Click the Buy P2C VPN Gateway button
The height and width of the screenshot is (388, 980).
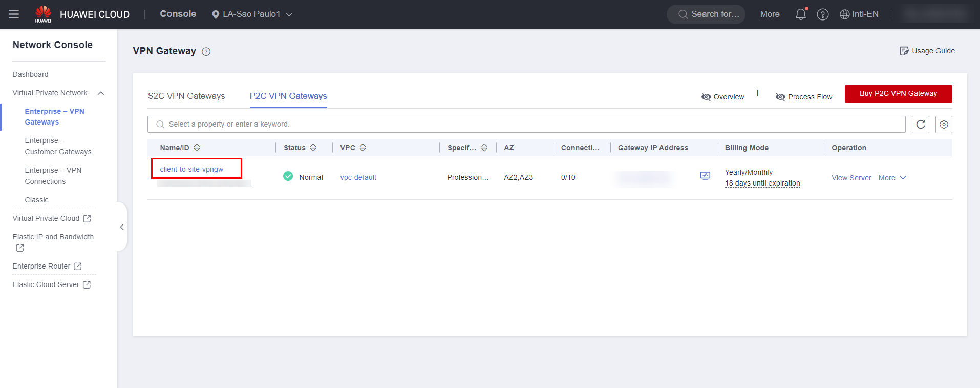pos(898,94)
